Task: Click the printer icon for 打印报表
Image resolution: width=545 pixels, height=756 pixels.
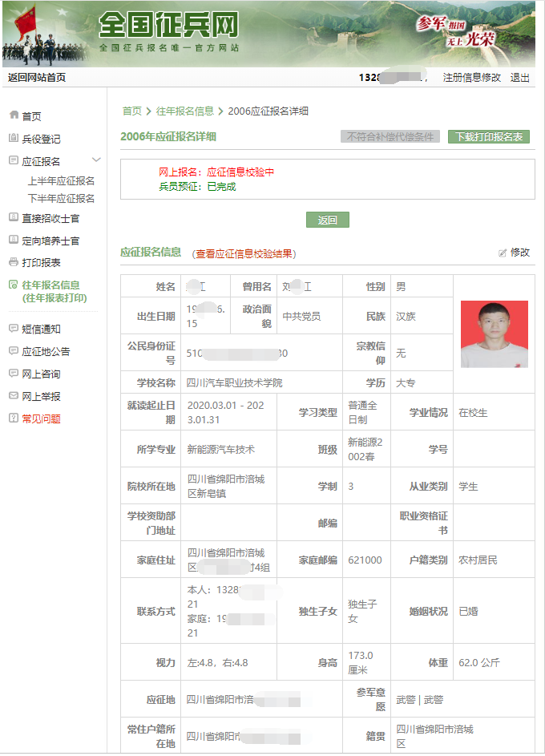Action: [x=14, y=262]
